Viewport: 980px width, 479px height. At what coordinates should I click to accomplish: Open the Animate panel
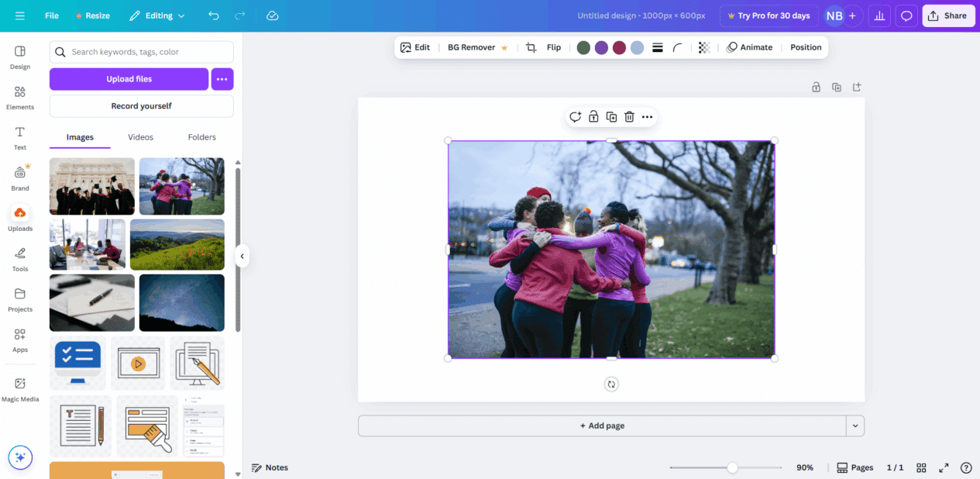click(750, 47)
